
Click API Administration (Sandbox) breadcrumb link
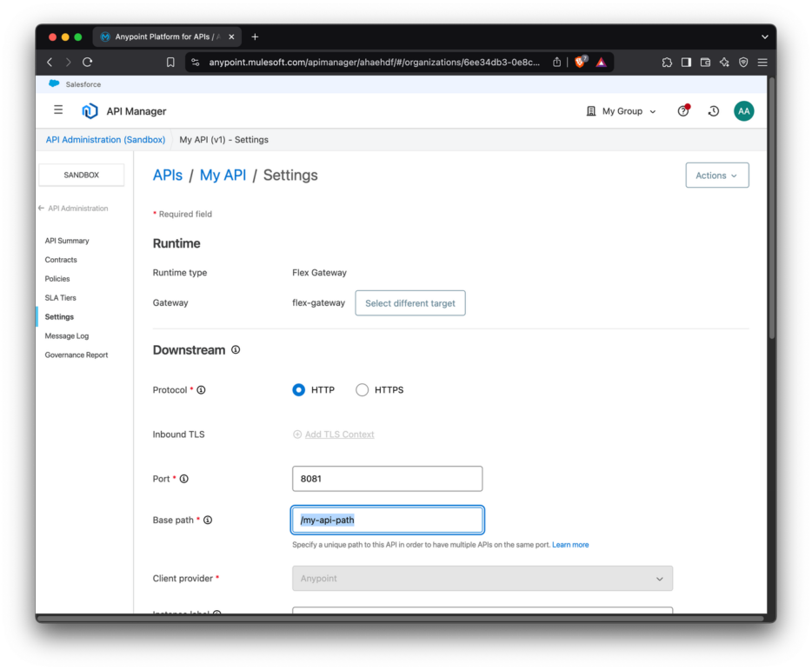point(106,140)
